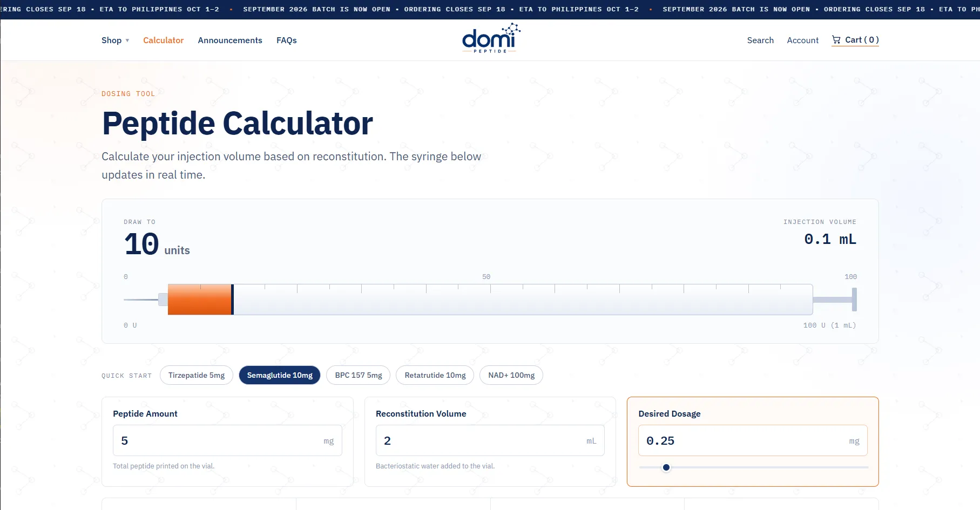Click the domi Peptide logo

coord(491,38)
